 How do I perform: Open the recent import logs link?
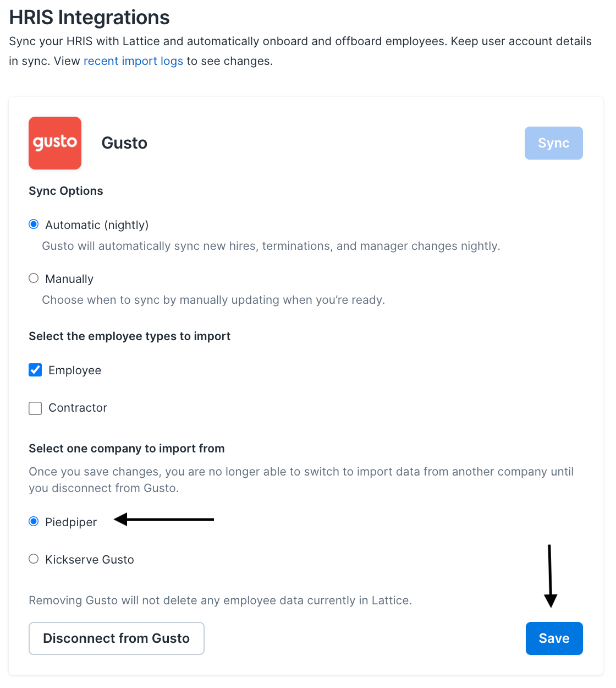pos(133,61)
